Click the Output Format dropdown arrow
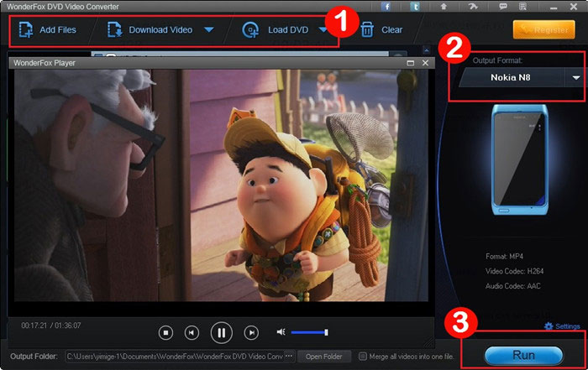588x370 pixels. click(x=576, y=77)
